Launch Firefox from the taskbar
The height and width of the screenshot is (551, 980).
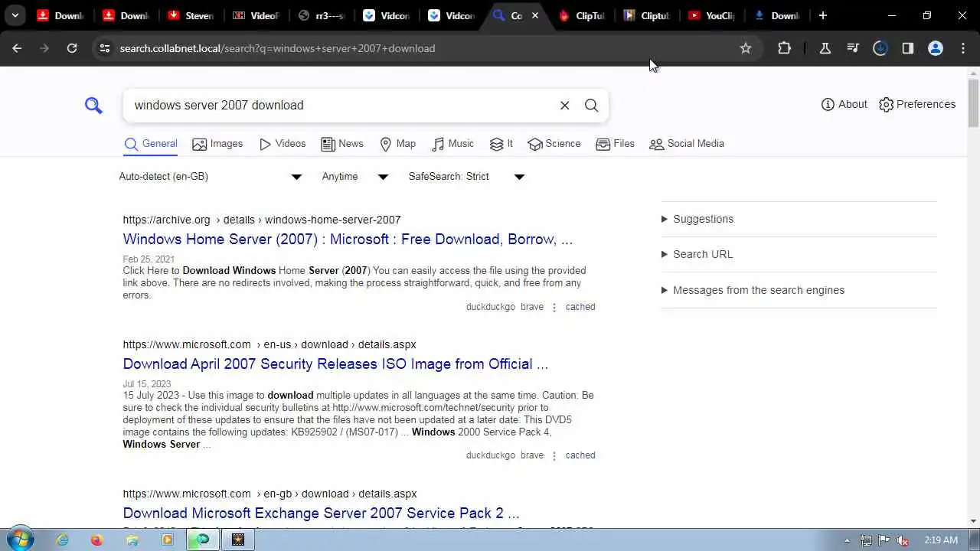coord(96,540)
